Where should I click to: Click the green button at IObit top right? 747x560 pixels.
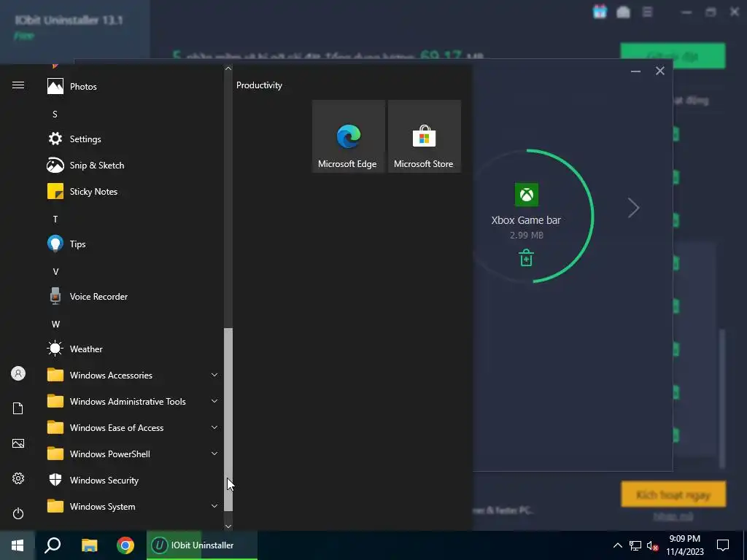pyautogui.click(x=673, y=55)
